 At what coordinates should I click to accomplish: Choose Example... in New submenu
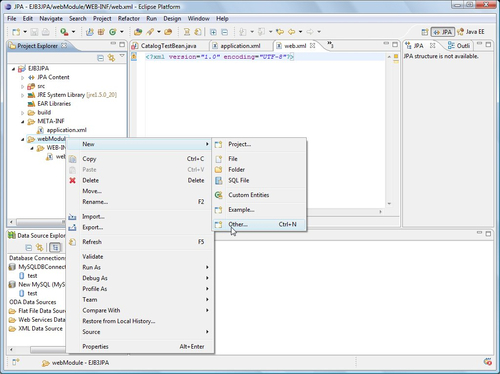click(x=259, y=210)
